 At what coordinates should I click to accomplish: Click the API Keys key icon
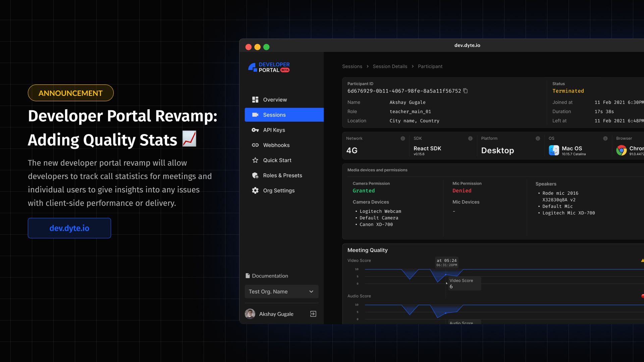(255, 130)
